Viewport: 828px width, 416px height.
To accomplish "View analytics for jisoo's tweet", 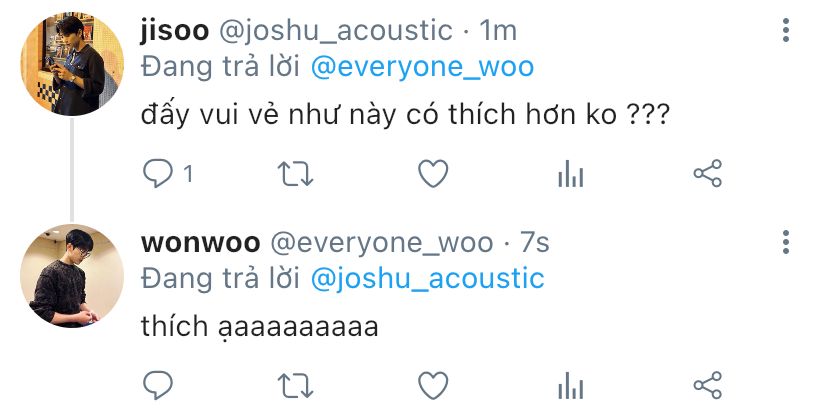I will click(571, 174).
